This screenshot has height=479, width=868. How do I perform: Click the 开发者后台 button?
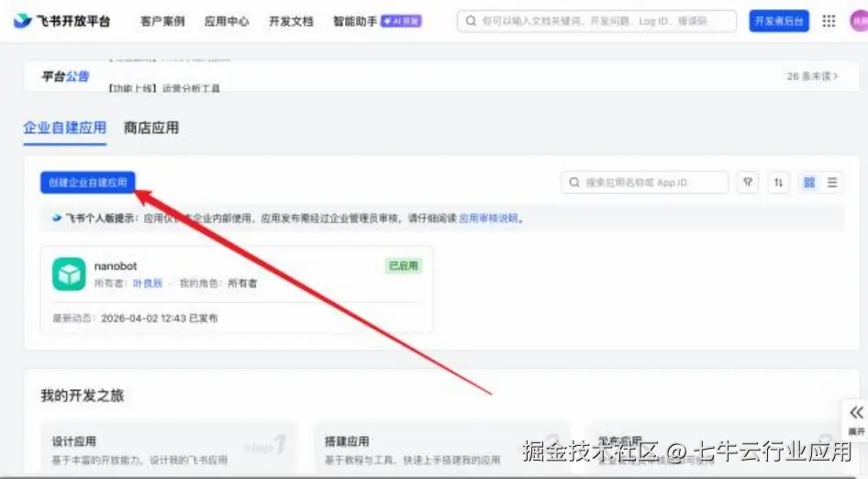pyautogui.click(x=779, y=21)
